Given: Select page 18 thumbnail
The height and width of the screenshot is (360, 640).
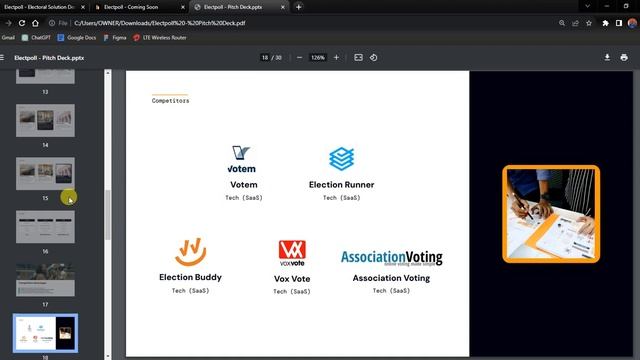Looking at the screenshot, I should (x=45, y=333).
